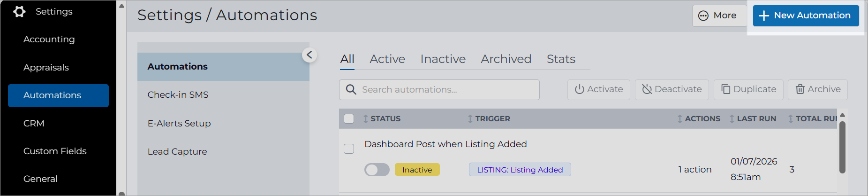Tick the Dashboard Post automation checkbox
This screenshot has height=196, width=868.
click(x=349, y=149)
